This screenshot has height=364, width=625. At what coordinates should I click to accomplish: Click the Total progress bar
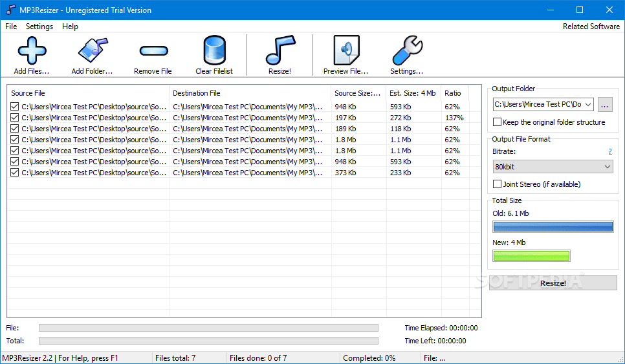pyautogui.click(x=208, y=341)
